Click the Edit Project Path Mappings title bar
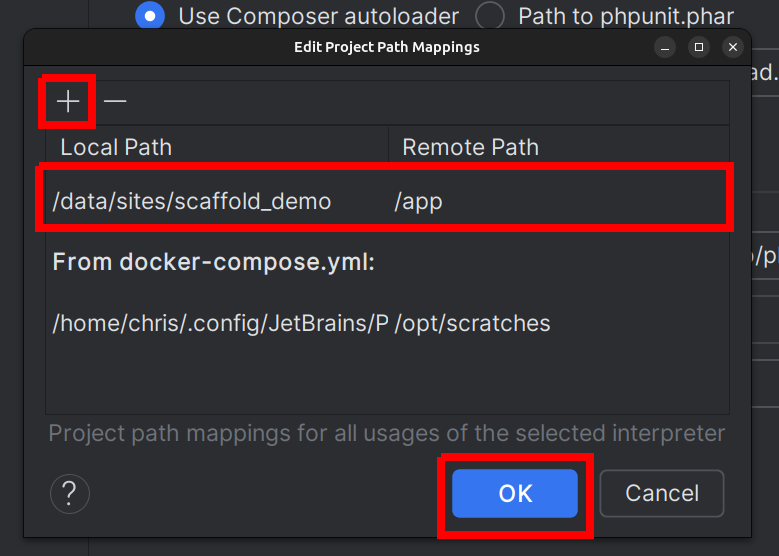The width and height of the screenshot is (779, 556). pyautogui.click(x=386, y=47)
